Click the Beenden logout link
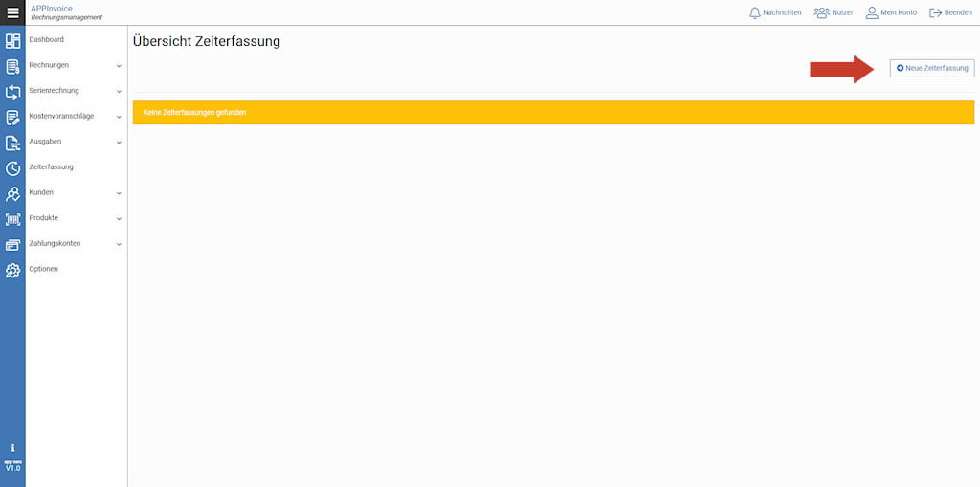The height and width of the screenshot is (487, 980). tap(950, 12)
